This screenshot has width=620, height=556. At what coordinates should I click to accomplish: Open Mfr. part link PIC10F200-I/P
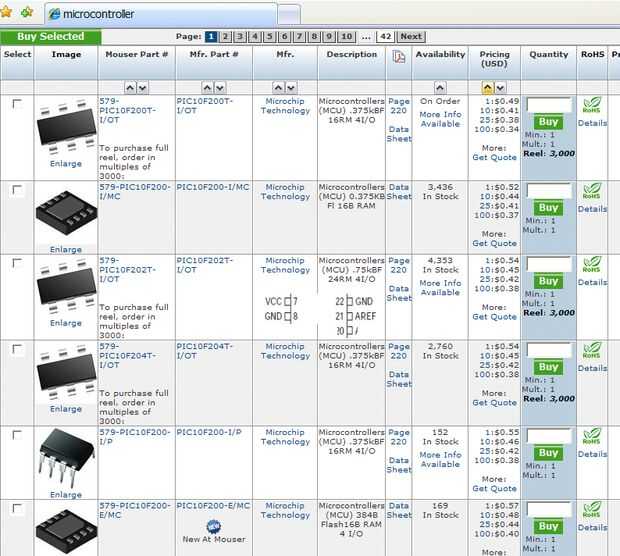209,432
